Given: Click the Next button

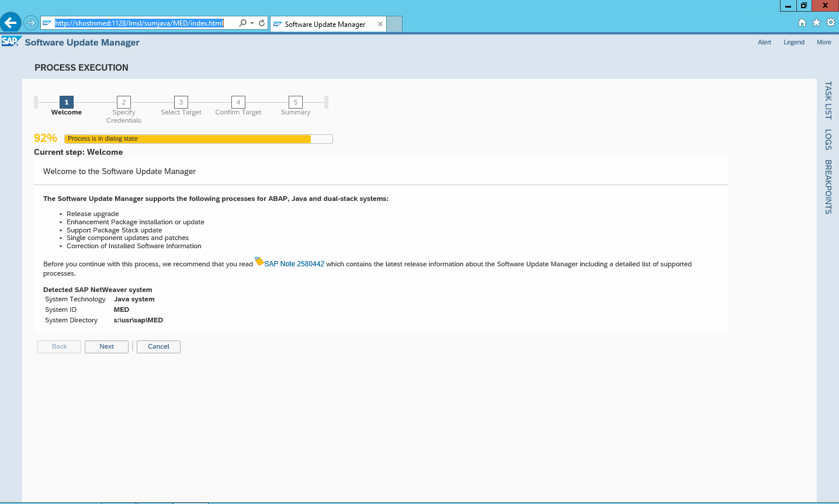Looking at the screenshot, I should coord(106,347).
